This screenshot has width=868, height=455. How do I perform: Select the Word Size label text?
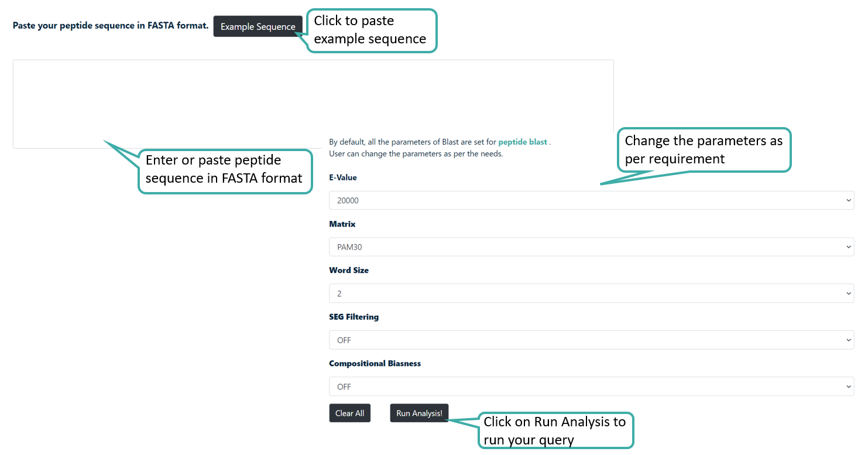coord(349,271)
